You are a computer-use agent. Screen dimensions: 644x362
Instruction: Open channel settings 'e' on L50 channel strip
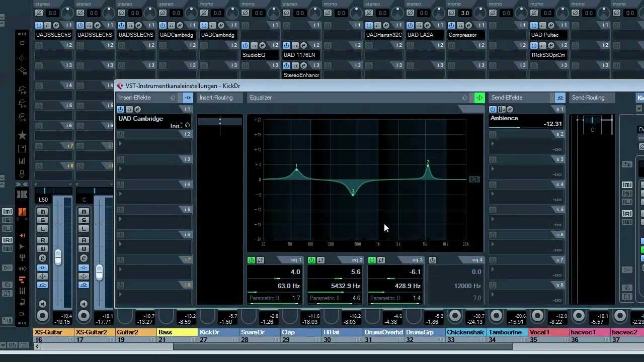pos(43,258)
